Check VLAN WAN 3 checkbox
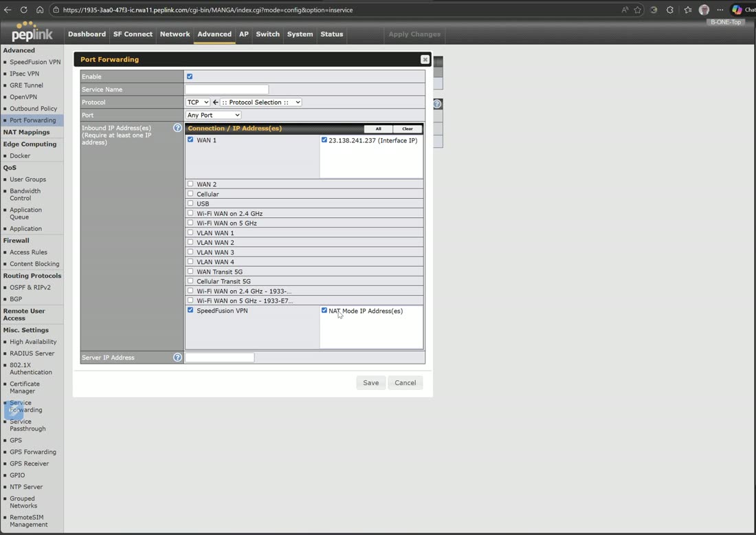This screenshot has height=535, width=756. 190,252
